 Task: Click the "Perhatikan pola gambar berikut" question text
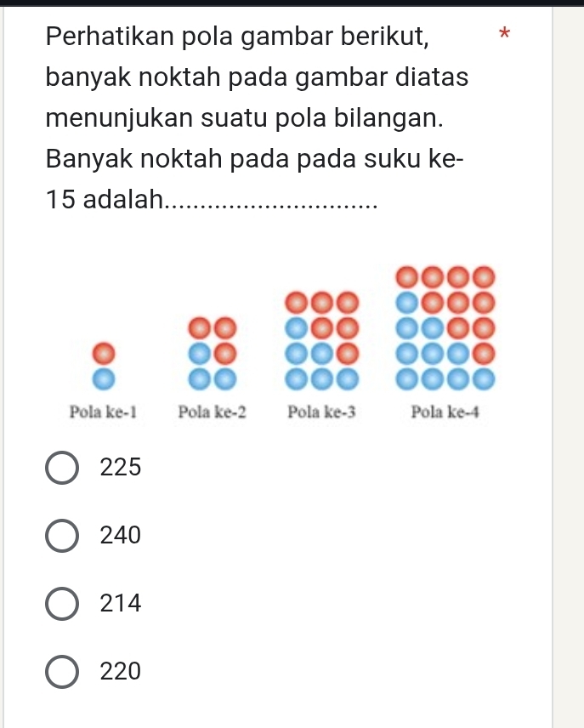coord(238,37)
